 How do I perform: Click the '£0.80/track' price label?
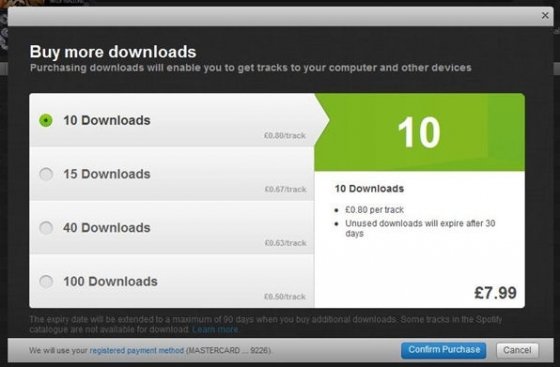coord(285,136)
